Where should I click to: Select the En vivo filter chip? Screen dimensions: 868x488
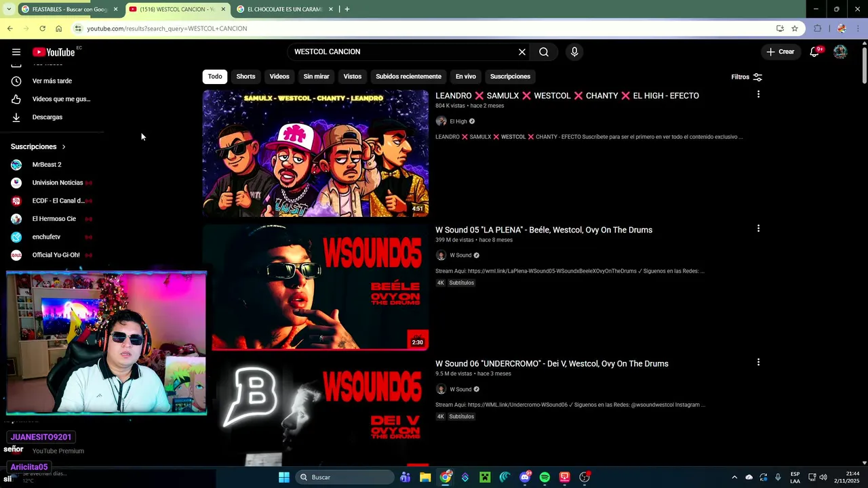tap(465, 77)
